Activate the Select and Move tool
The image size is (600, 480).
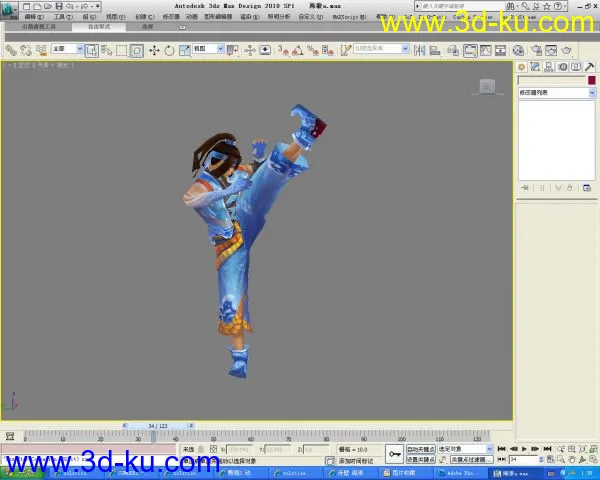pos(154,51)
